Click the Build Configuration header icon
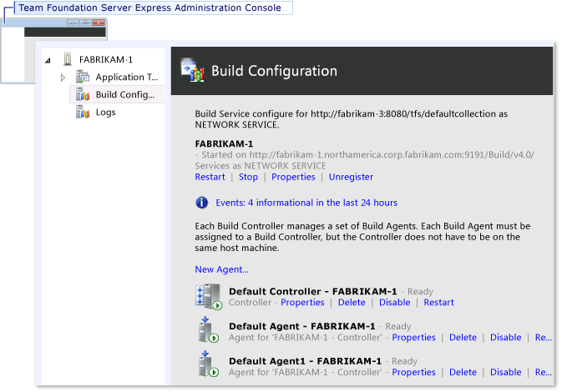 pos(192,71)
